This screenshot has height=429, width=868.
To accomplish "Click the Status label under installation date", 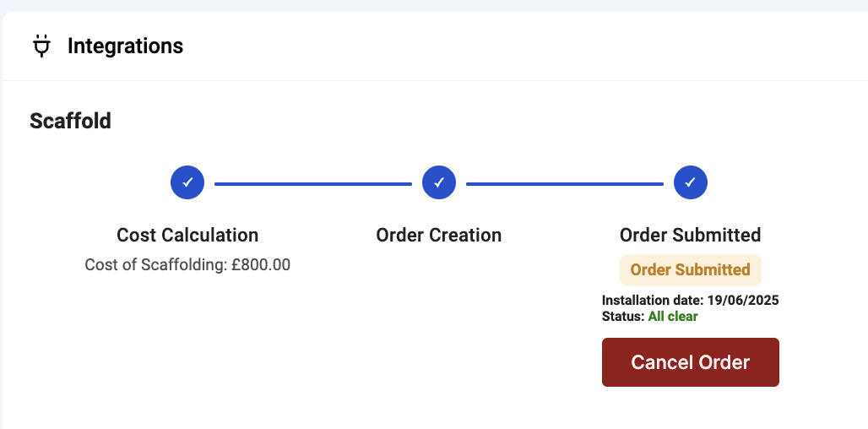I will [623, 317].
